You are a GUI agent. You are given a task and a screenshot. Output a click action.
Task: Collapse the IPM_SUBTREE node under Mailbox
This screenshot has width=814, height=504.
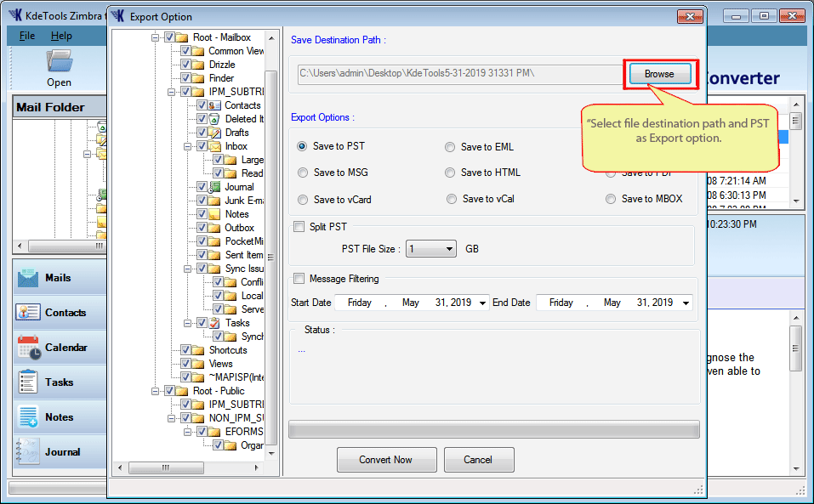(171, 92)
